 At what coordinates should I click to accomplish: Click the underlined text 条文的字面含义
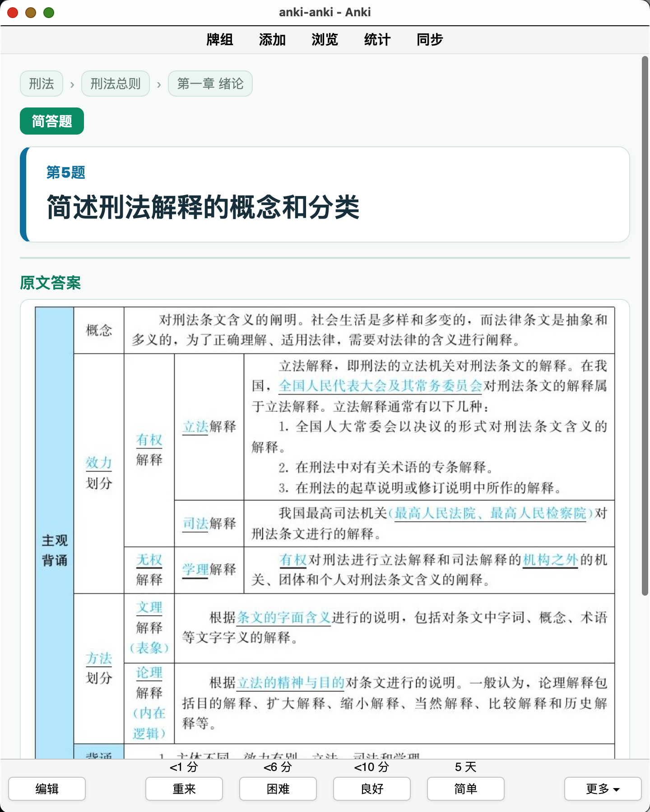284,617
